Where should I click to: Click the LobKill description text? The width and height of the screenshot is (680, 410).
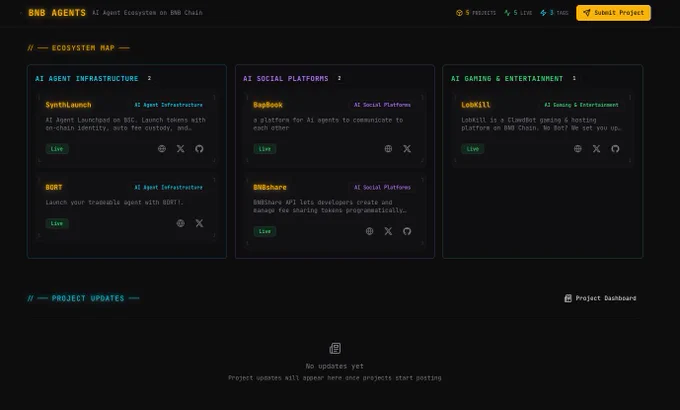click(541, 124)
